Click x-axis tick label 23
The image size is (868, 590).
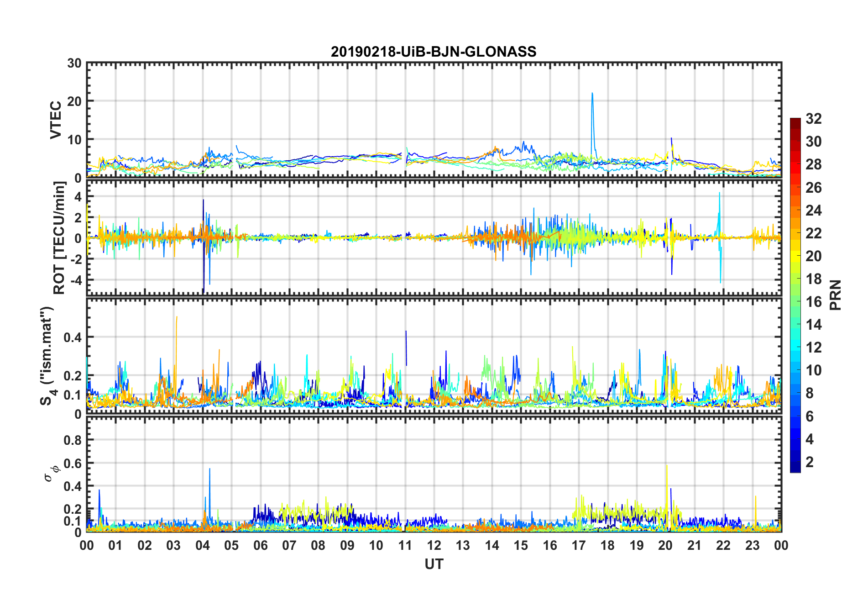point(752,545)
